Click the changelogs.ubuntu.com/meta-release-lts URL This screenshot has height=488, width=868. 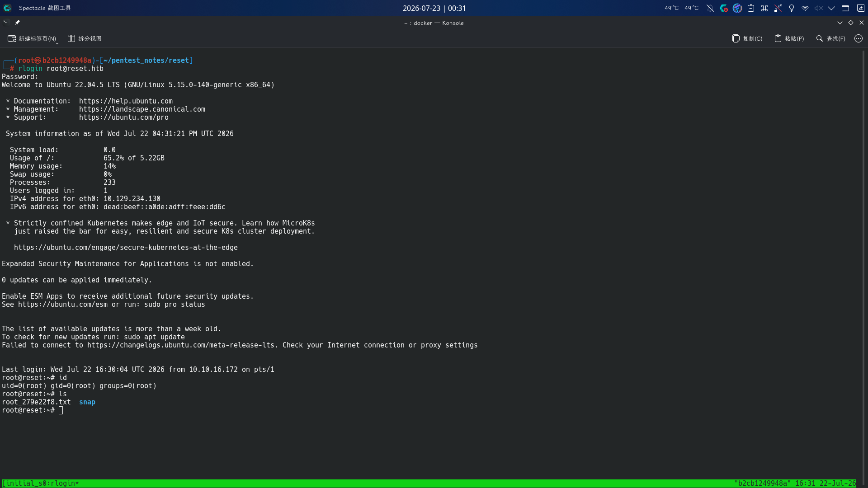pyautogui.click(x=181, y=345)
